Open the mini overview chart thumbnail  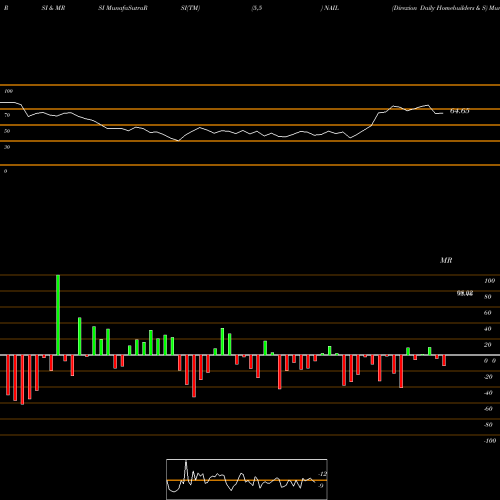click(247, 479)
